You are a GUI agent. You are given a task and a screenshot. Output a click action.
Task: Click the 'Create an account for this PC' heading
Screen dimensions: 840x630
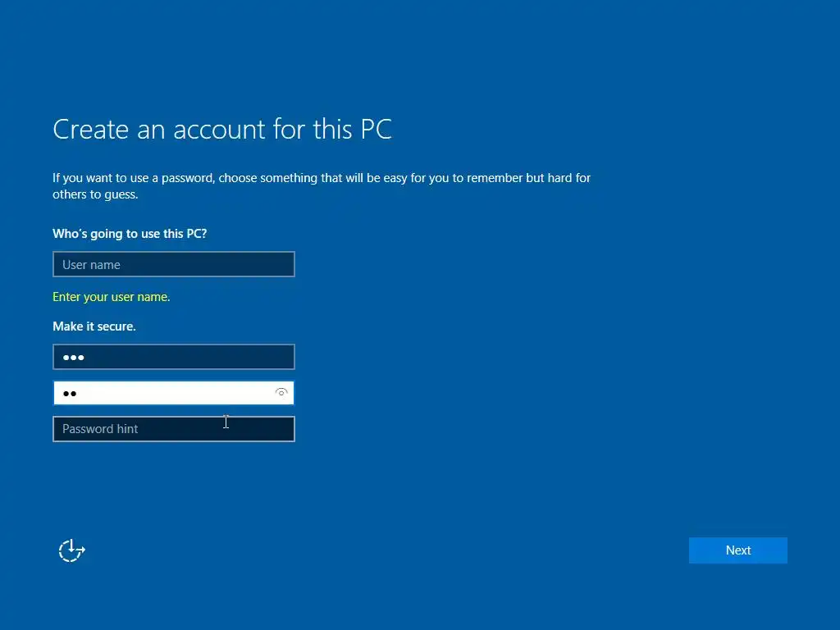coord(222,129)
